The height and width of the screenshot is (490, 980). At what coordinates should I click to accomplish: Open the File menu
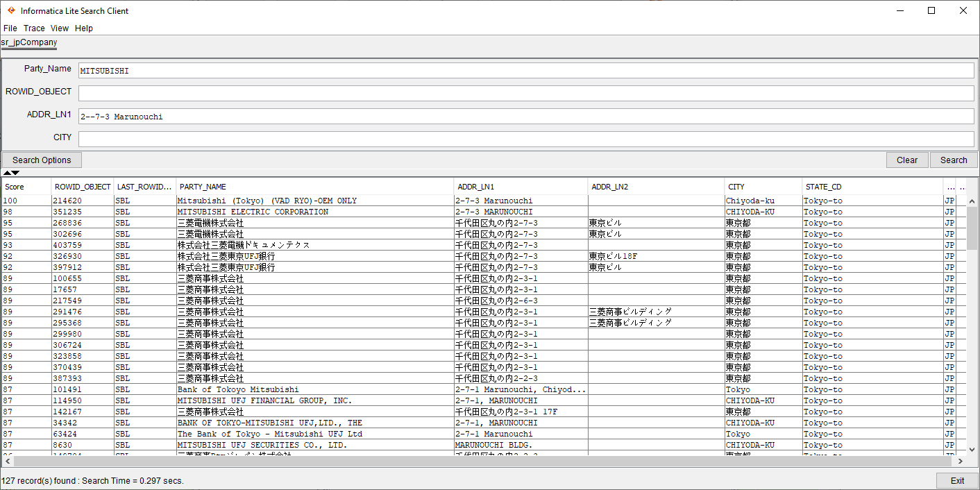(10, 28)
